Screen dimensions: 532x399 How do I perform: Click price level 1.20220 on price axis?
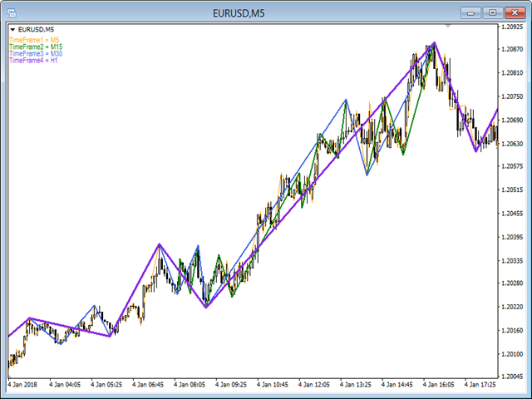tap(512, 307)
